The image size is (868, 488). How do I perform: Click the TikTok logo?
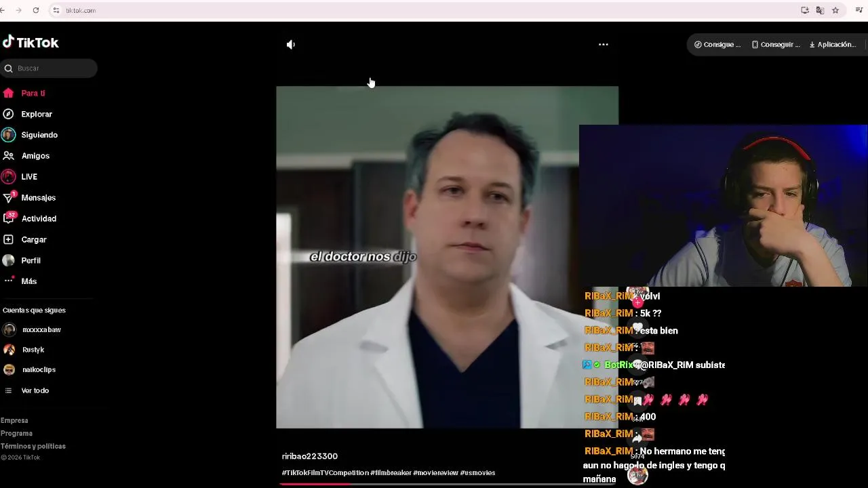[31, 43]
